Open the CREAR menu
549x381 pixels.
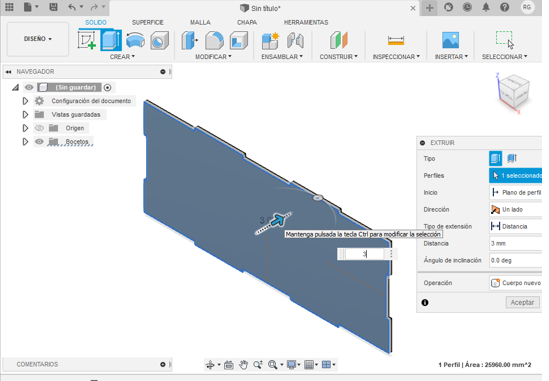[122, 57]
